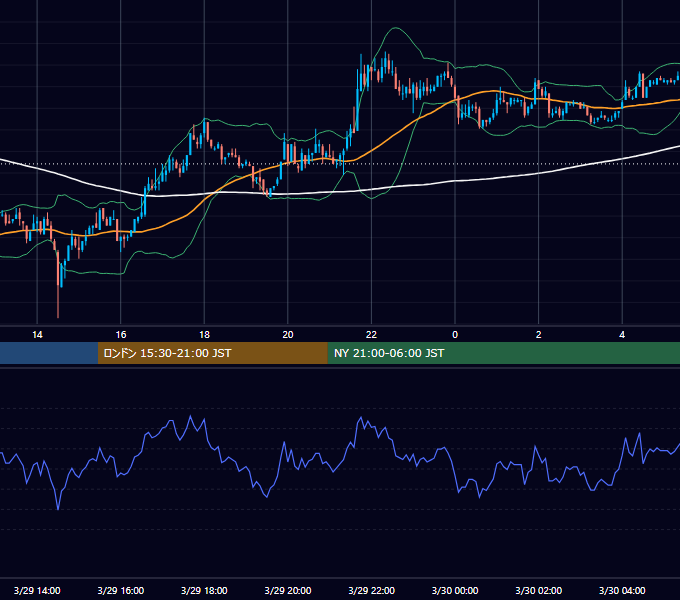Click the 3/30 00:00 date label
The height and width of the screenshot is (600, 680).
tap(455, 590)
